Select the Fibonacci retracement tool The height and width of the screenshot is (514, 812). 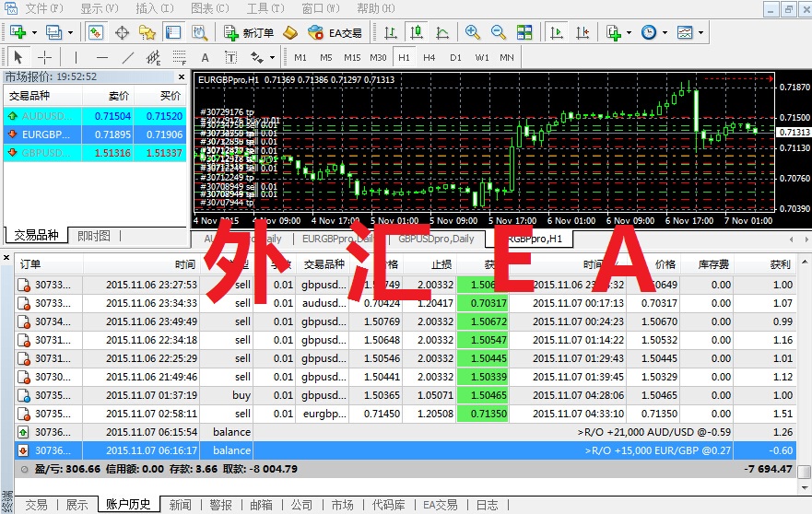pos(179,57)
